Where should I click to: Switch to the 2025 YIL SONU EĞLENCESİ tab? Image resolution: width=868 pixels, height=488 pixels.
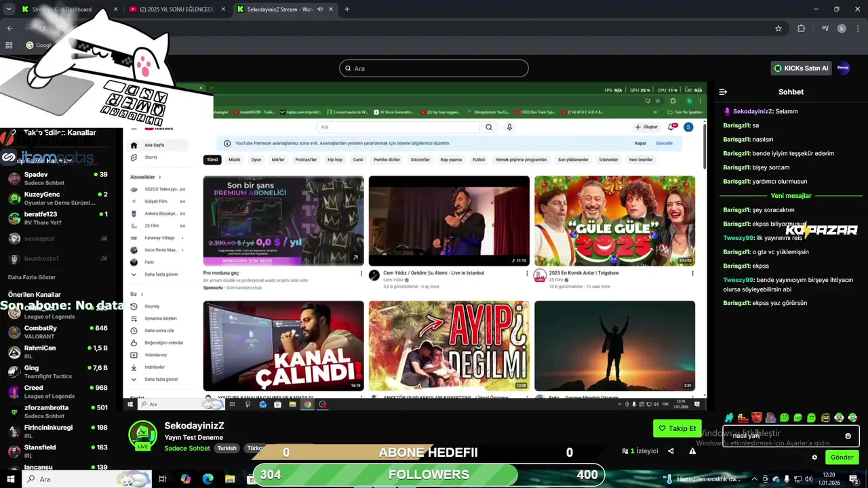click(x=176, y=9)
